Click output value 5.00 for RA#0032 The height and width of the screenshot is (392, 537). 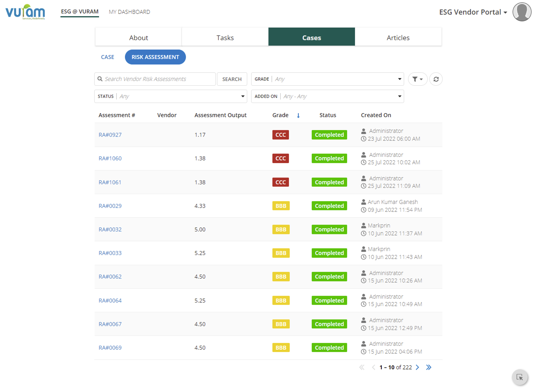coord(200,229)
